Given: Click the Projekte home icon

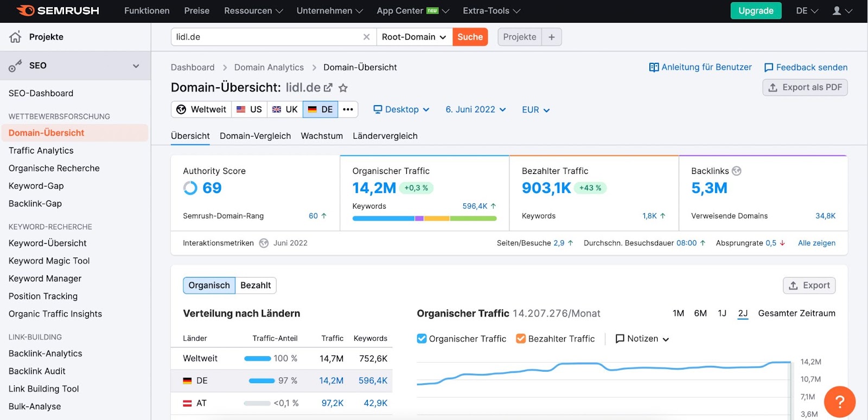Looking at the screenshot, I should click(x=15, y=37).
